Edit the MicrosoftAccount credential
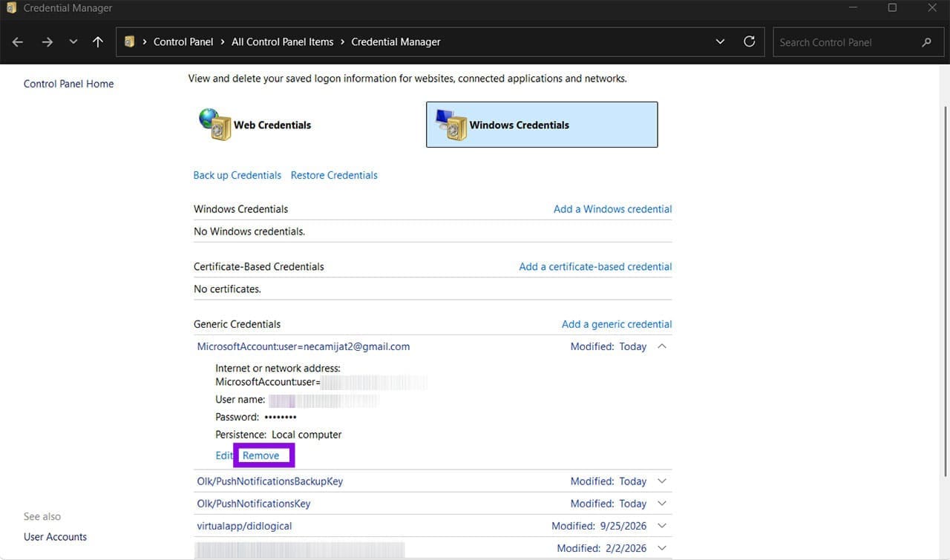 (223, 455)
